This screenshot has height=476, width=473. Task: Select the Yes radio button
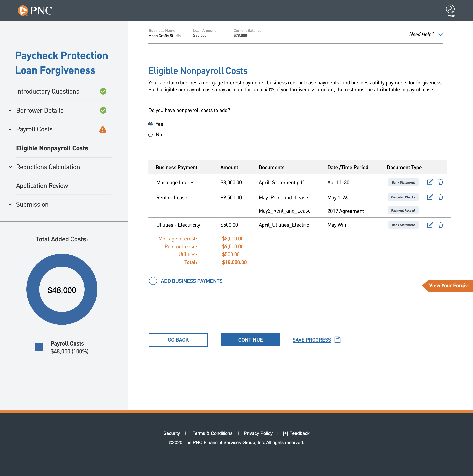(151, 124)
